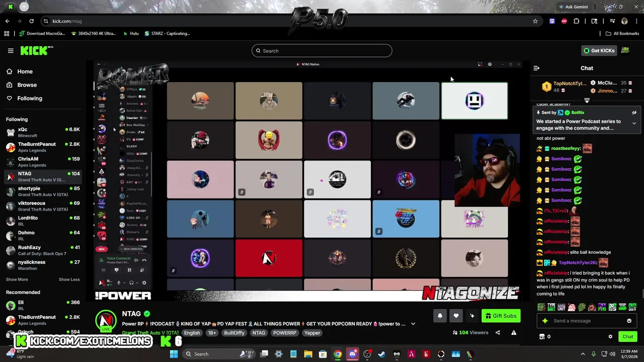Collapse Following list with Show Less
Screen dimensions: 644x362
coord(69,280)
